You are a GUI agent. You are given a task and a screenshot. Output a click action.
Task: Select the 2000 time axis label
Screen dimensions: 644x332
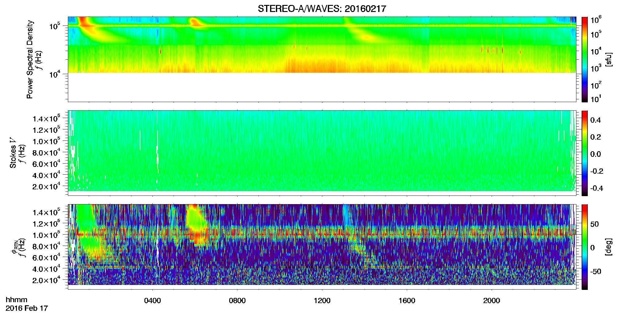pyautogui.click(x=492, y=301)
